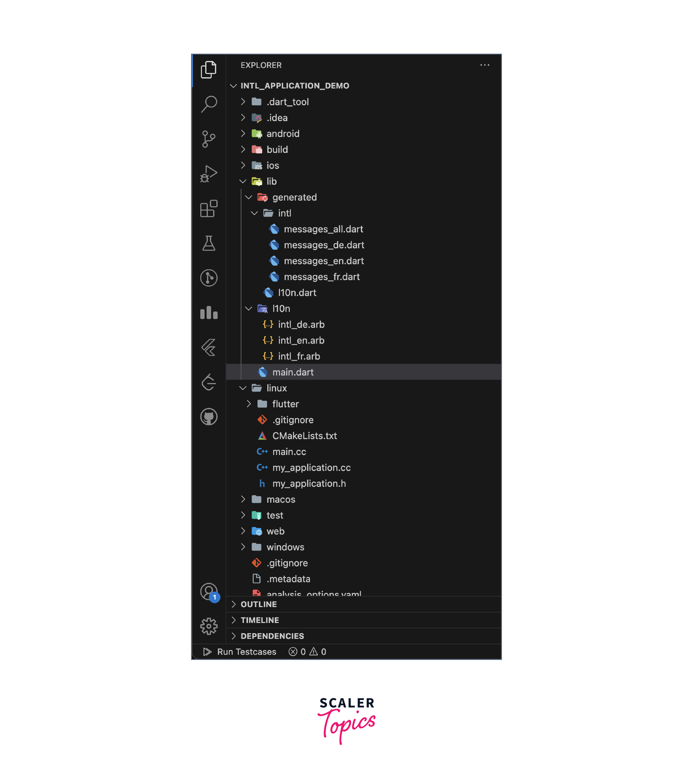Screen dimensions: 693x784
Task: Open the Manage settings gear
Action: 209,626
